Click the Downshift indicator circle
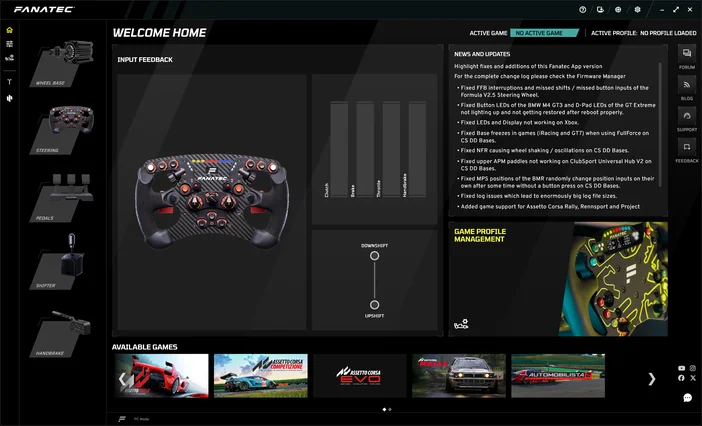Screen dimensions: 702x426 click(374, 256)
